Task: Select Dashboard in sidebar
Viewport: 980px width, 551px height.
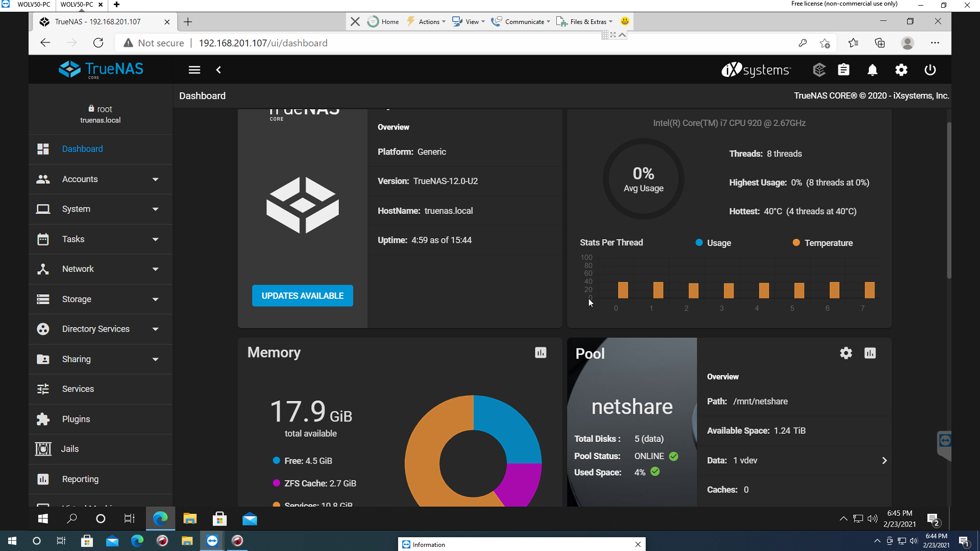Action: [x=101, y=149]
